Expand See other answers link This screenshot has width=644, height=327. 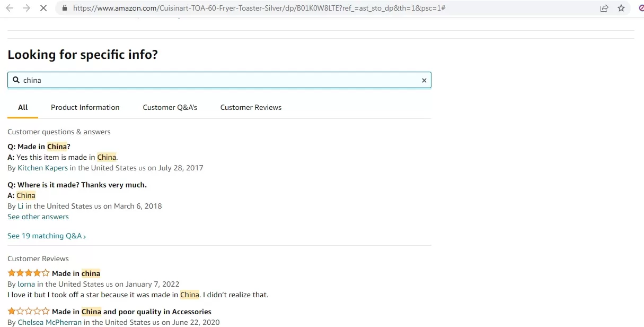coord(38,217)
